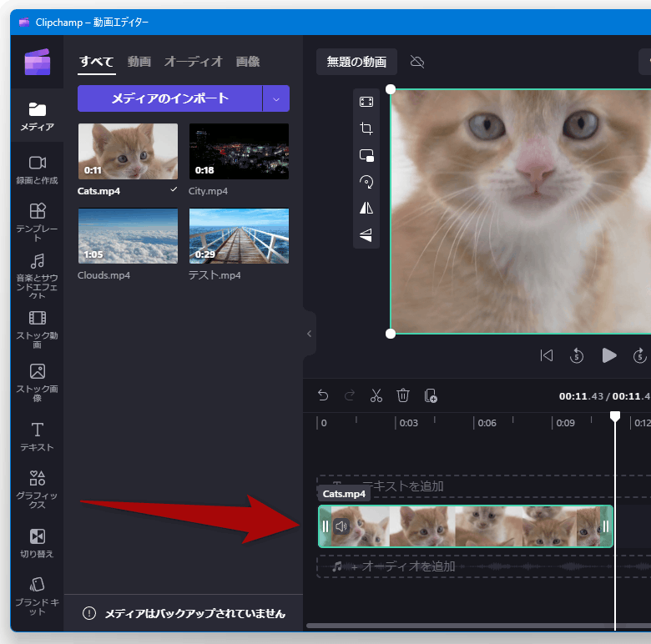Open the Media (メディア) sidebar panel

tap(37, 117)
